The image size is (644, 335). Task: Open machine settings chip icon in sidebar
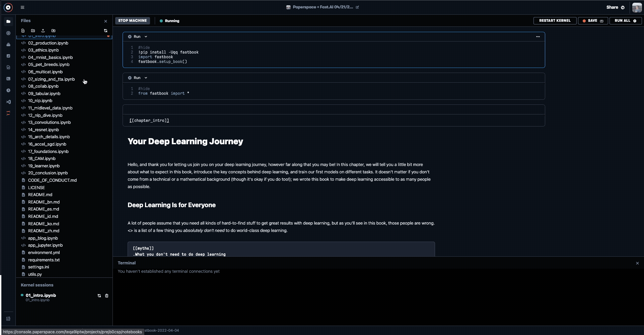click(x=8, y=33)
